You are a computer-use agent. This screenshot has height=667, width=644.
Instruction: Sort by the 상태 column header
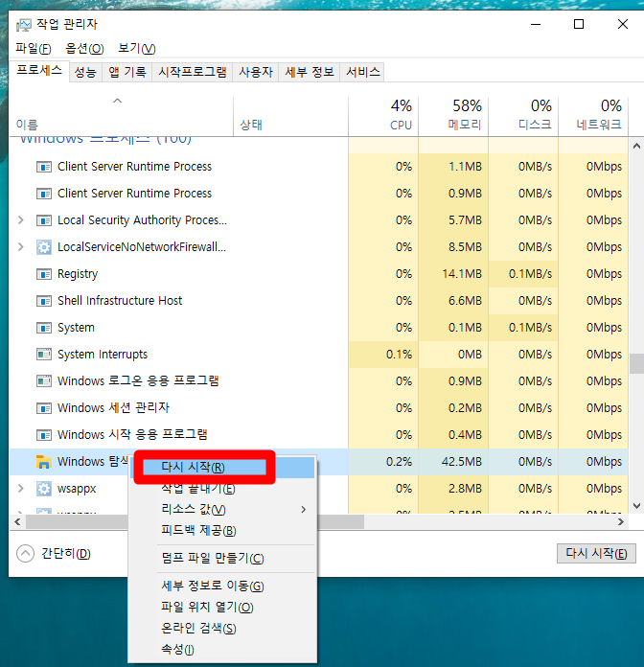click(x=291, y=117)
